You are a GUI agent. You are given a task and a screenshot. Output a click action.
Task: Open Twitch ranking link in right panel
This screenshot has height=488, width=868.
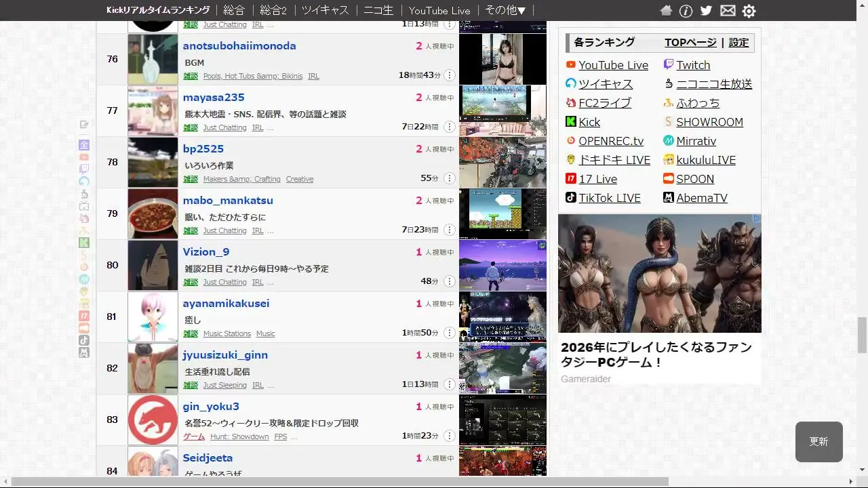coord(693,65)
